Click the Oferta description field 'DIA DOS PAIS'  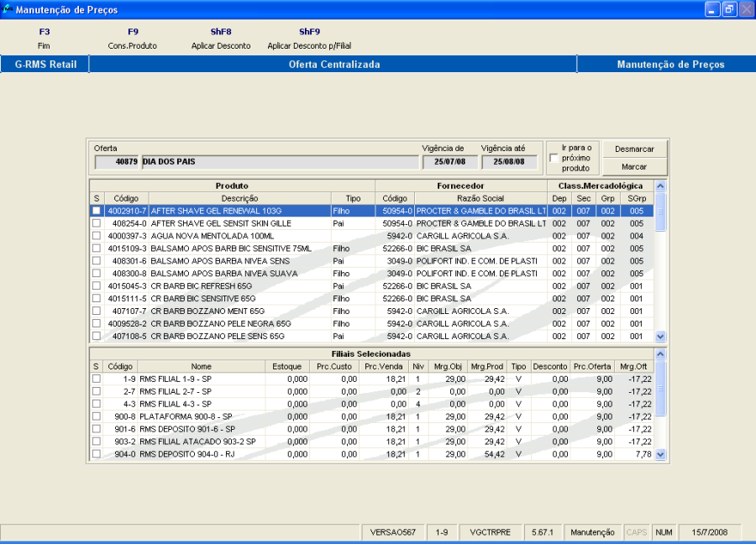pyautogui.click(x=279, y=161)
